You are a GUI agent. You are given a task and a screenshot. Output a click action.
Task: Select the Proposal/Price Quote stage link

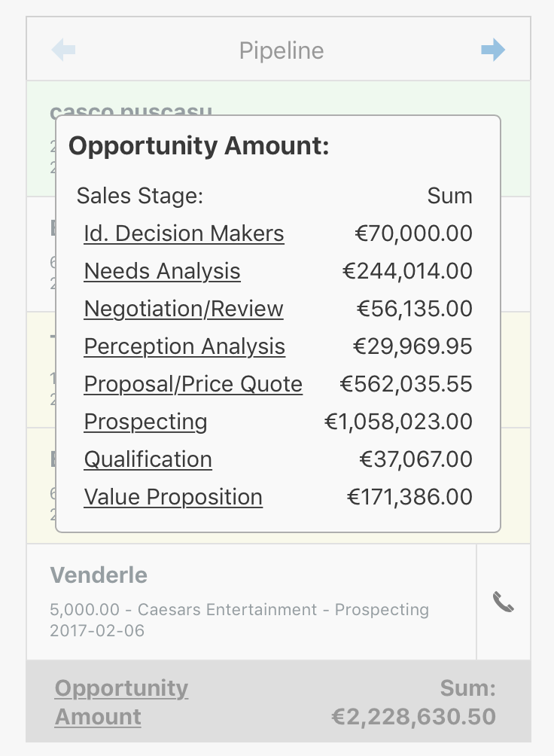[x=193, y=384]
